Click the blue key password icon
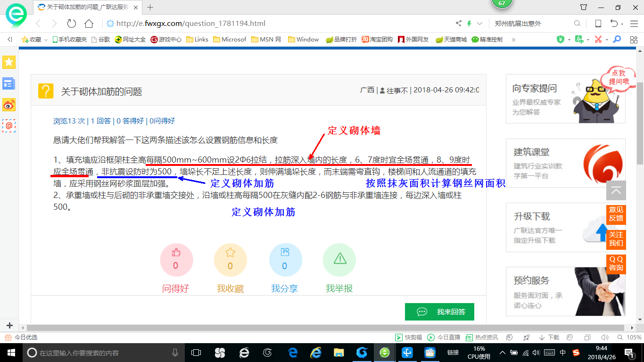Viewport: 644px width, 362px height. click(x=617, y=40)
